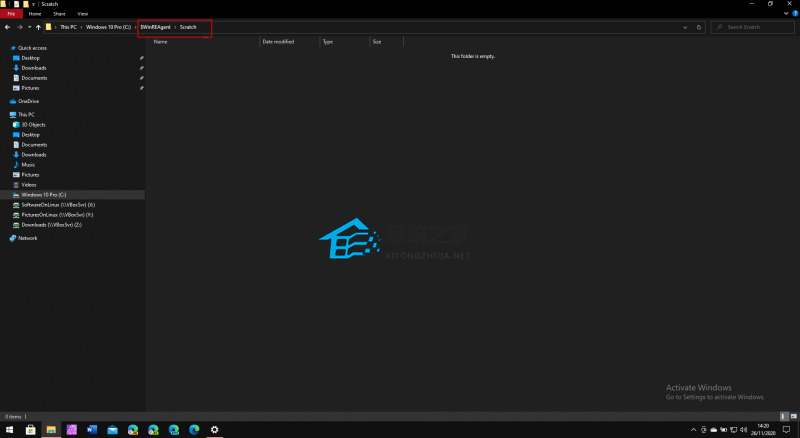Go back with the Back arrow
Image resolution: width=800 pixels, height=438 pixels.
pyautogui.click(x=7, y=27)
